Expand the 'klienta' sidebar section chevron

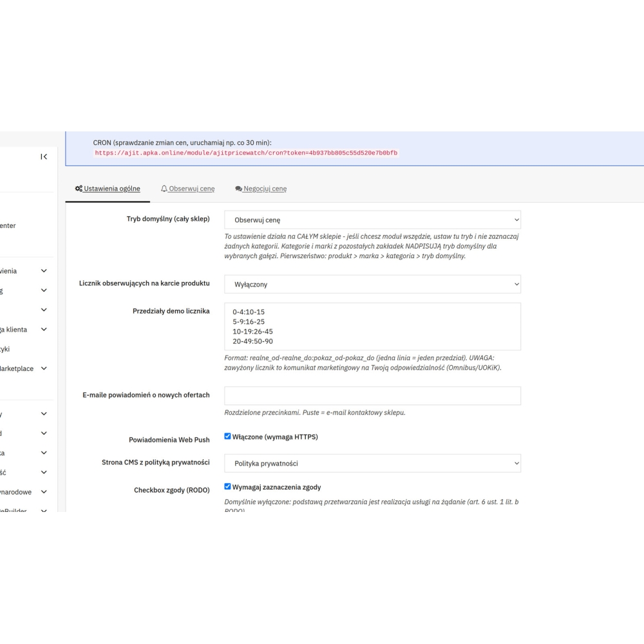tap(44, 329)
